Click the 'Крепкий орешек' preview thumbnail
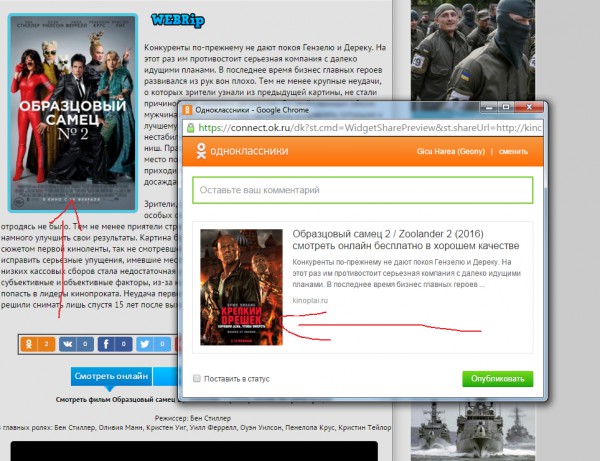 pyautogui.click(x=241, y=287)
